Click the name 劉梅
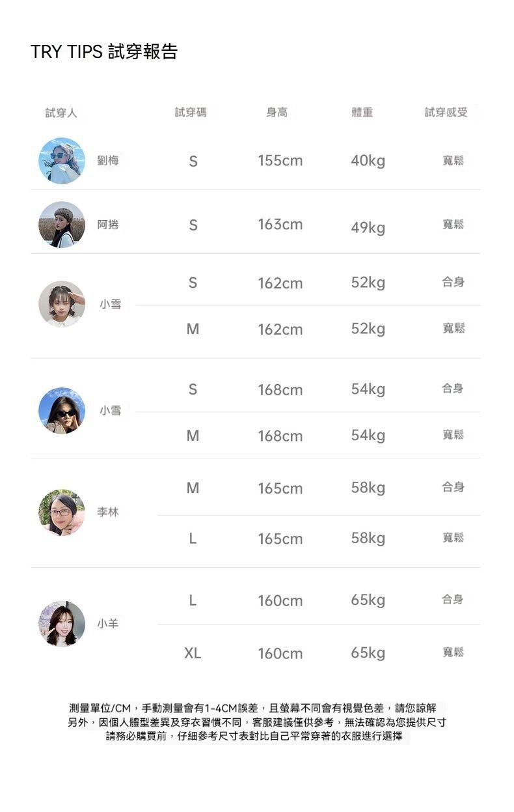Viewport: 514px width, 812px height. 108,160
